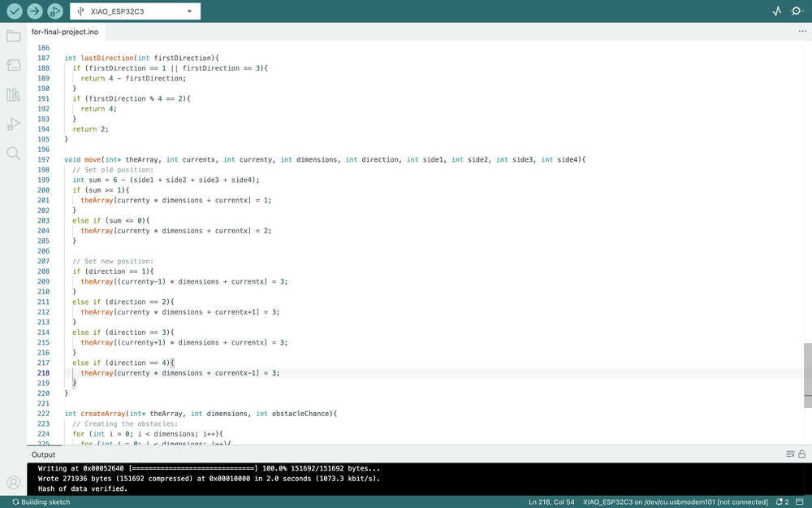Image resolution: width=812 pixels, height=508 pixels.
Task: Open the Debug panel sidebar icon
Action: point(14,124)
